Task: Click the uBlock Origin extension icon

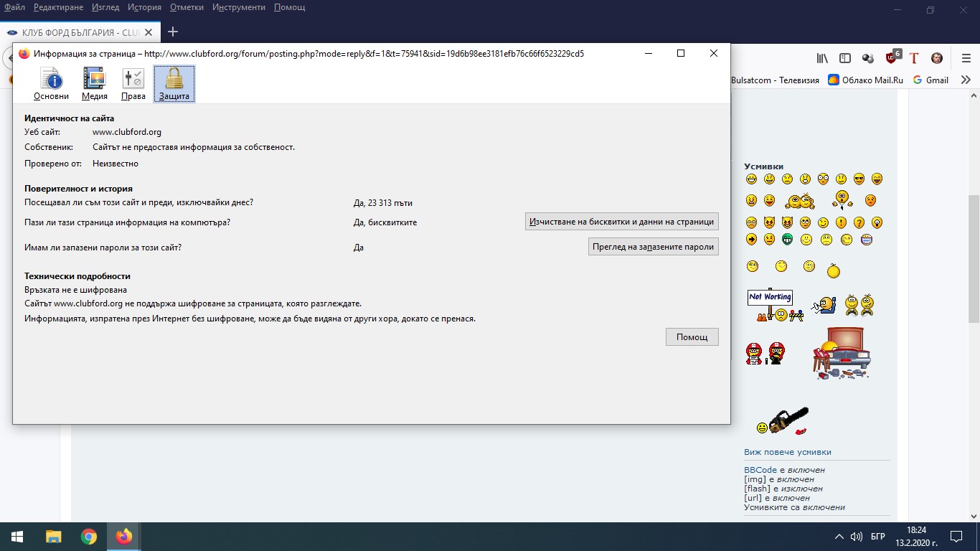Action: 892,58
